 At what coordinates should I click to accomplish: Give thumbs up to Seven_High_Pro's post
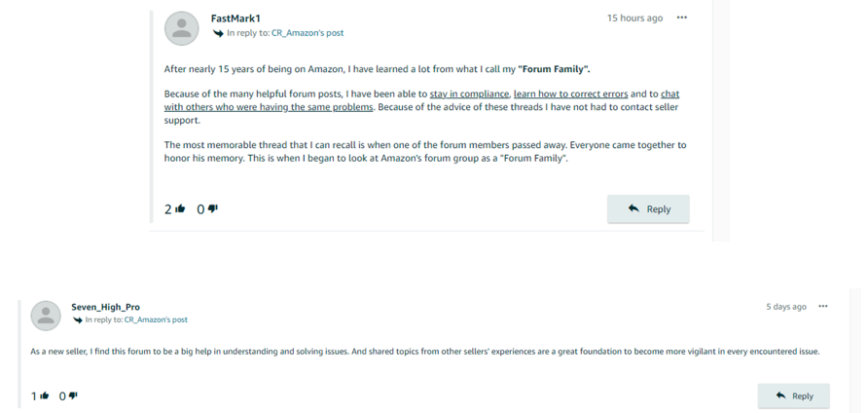click(45, 395)
